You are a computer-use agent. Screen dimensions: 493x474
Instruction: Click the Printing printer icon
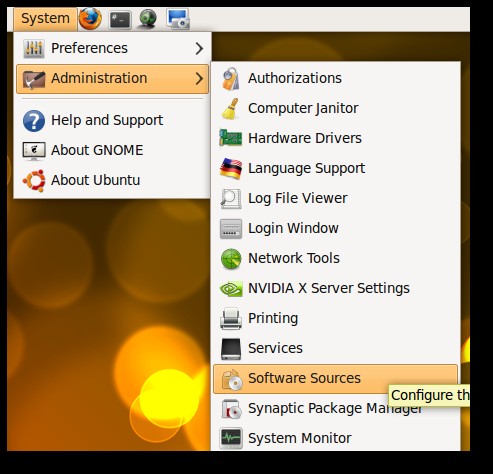[x=231, y=319]
